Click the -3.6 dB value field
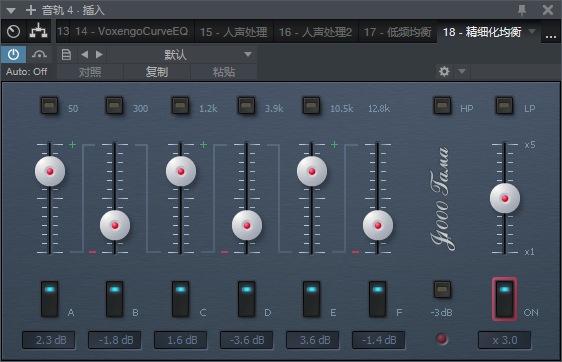 coord(247,340)
